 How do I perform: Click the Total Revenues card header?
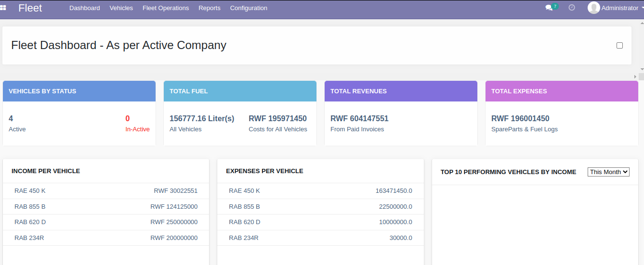coord(401,91)
